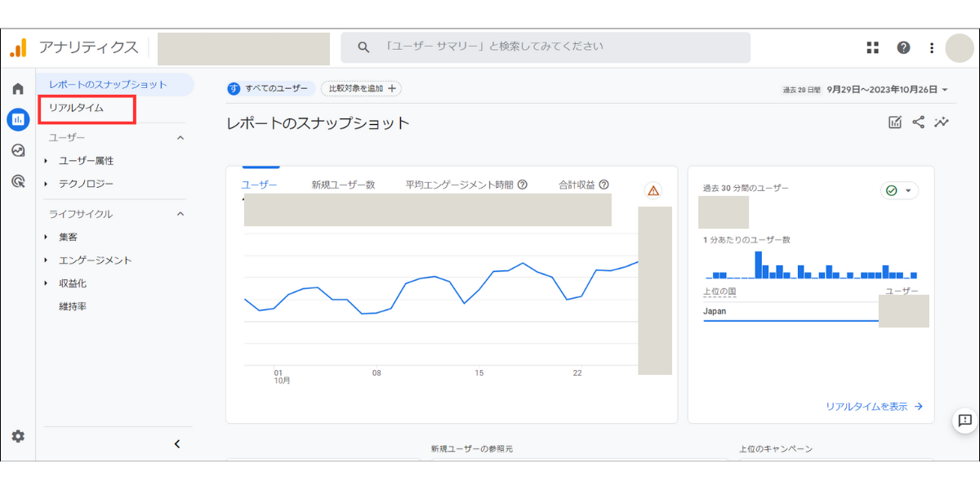The width and height of the screenshot is (980, 490).
Task: Click the tallest bar in per-minute chart
Action: click(759, 265)
